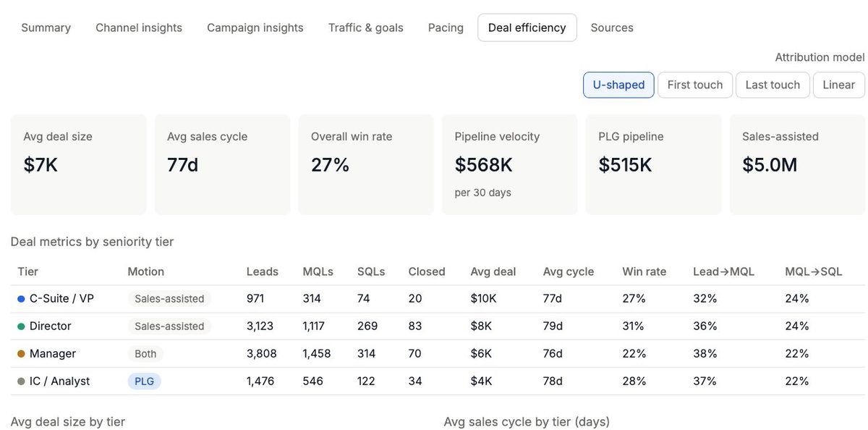Switch to Channel insights tab

[139, 28]
